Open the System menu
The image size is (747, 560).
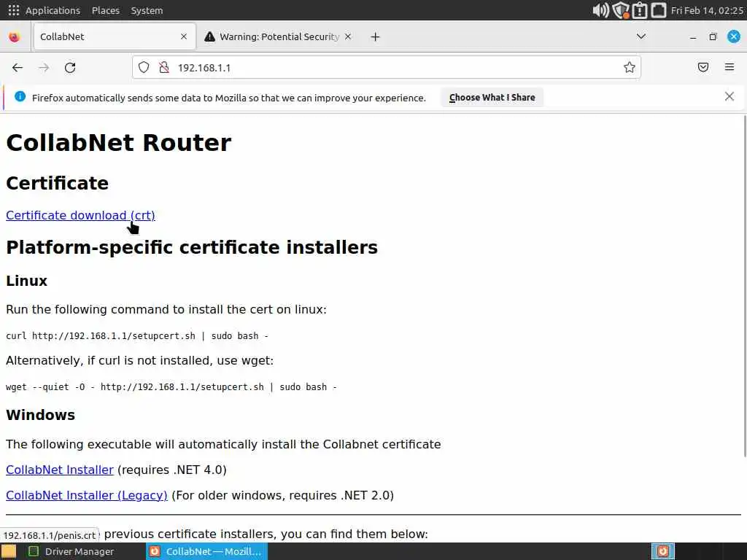147,10
